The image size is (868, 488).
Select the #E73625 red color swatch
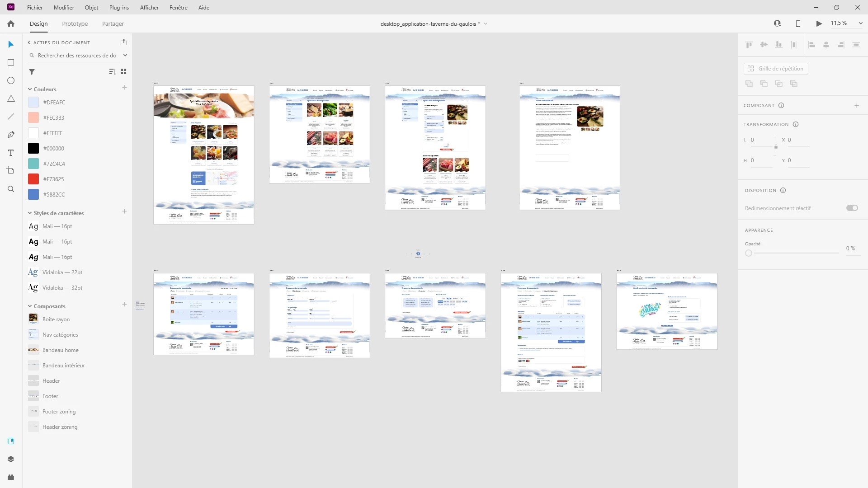[33, 179]
